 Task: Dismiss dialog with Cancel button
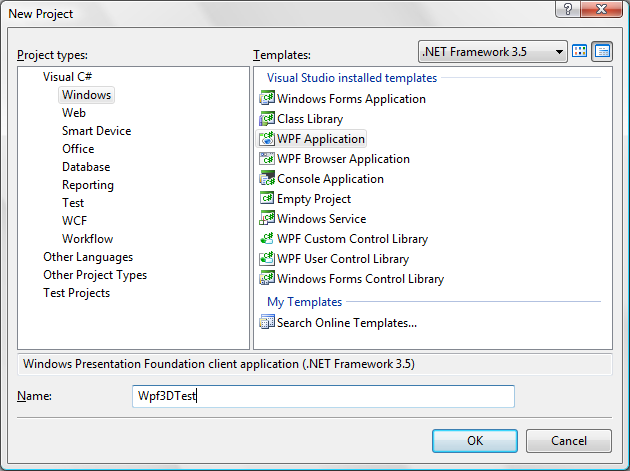coord(569,441)
